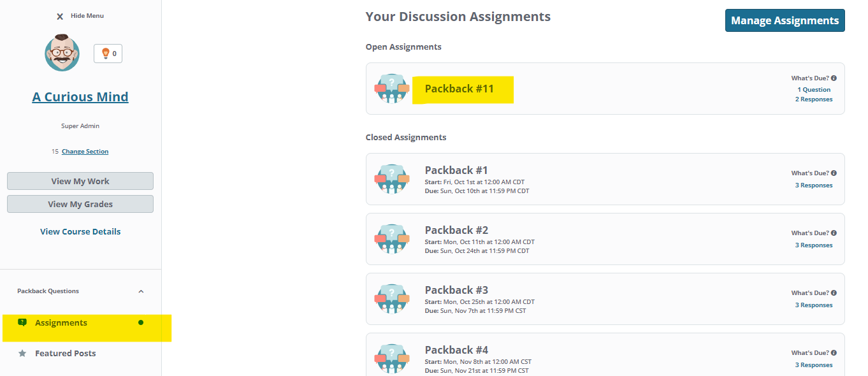Click the profile avatar image

pos(61,53)
